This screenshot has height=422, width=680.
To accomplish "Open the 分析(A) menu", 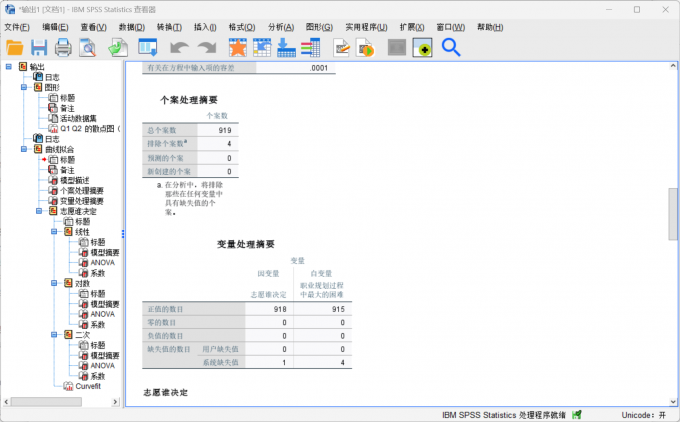I will pyautogui.click(x=281, y=27).
